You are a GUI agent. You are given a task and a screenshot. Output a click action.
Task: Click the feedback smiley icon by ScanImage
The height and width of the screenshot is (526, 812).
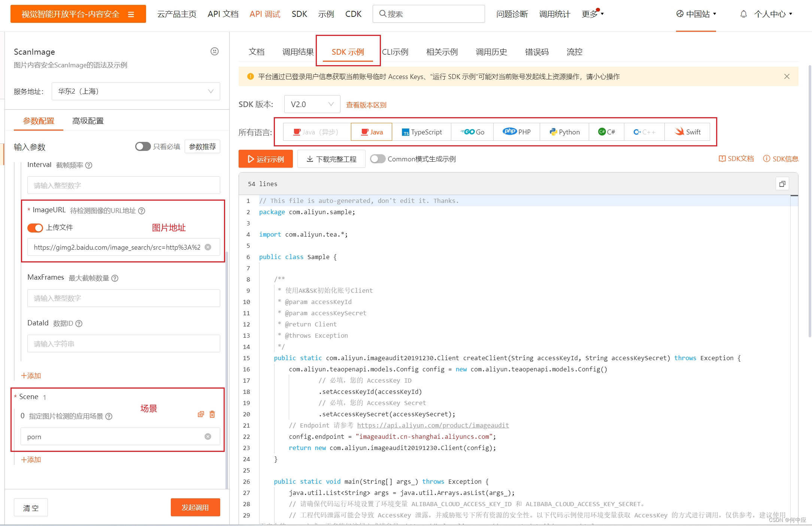click(215, 51)
